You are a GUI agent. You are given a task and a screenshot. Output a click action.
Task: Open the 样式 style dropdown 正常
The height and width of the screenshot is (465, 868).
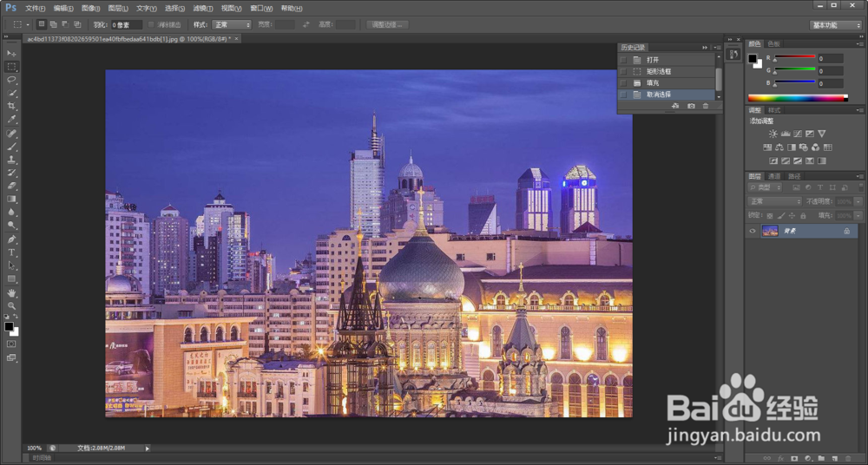(233, 25)
